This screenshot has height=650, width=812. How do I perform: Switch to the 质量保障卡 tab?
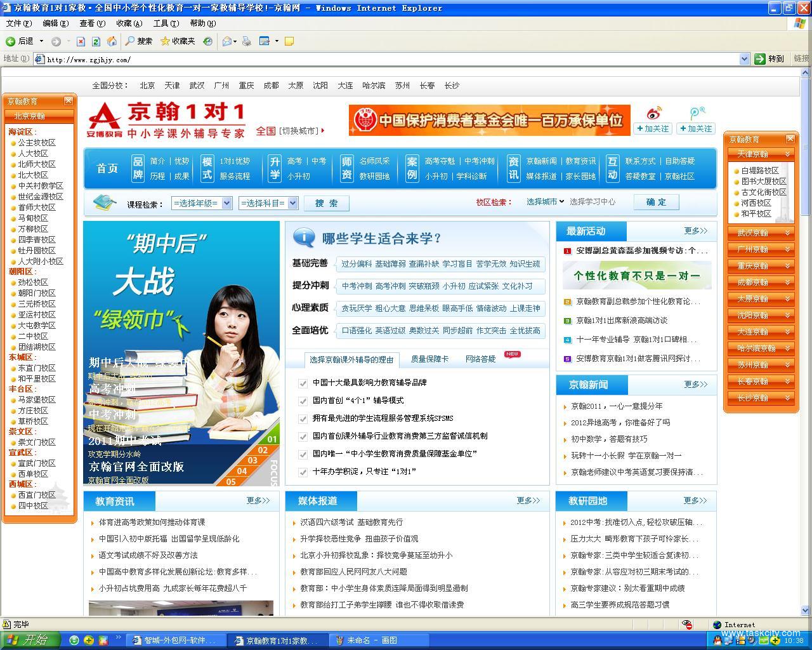click(x=429, y=359)
